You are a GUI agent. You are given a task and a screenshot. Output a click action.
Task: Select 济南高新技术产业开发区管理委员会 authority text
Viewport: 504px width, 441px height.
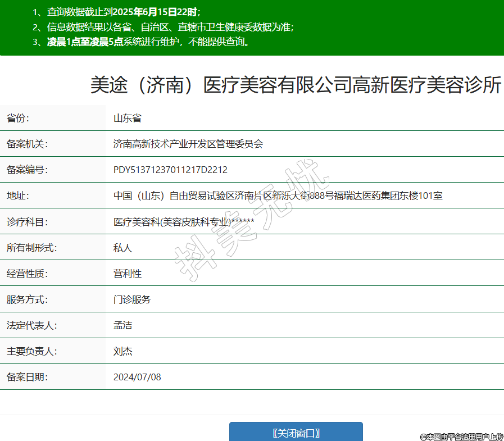coord(188,144)
